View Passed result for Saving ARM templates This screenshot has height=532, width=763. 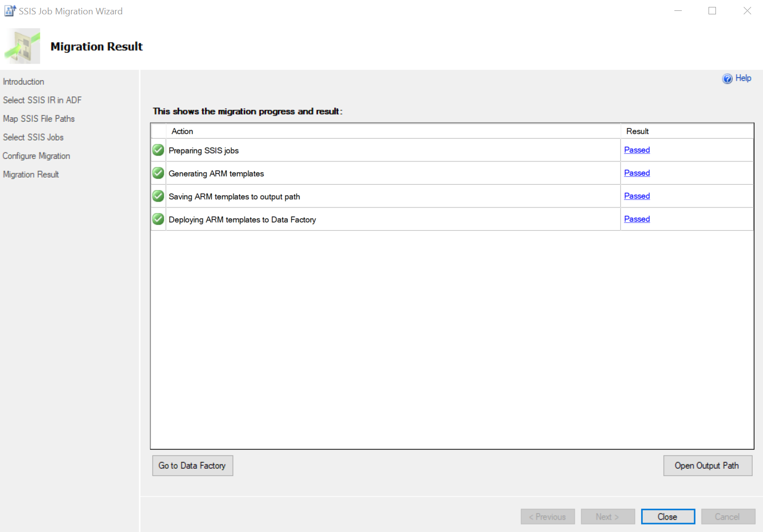[x=637, y=196]
